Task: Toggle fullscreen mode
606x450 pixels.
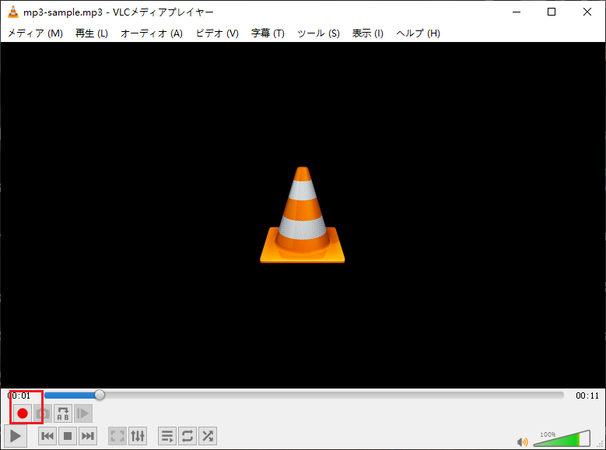Action: pos(117,436)
